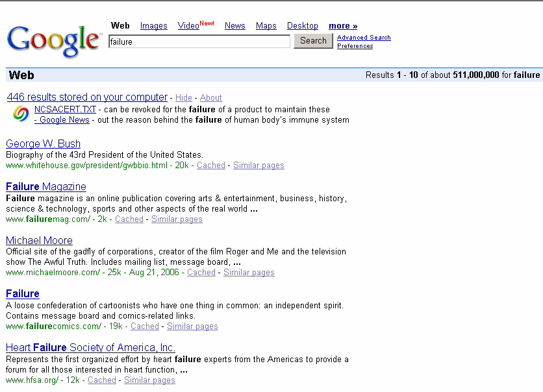Click the www.failuremag.com/ URL text
Screen dimensions: 543x392
48,219
